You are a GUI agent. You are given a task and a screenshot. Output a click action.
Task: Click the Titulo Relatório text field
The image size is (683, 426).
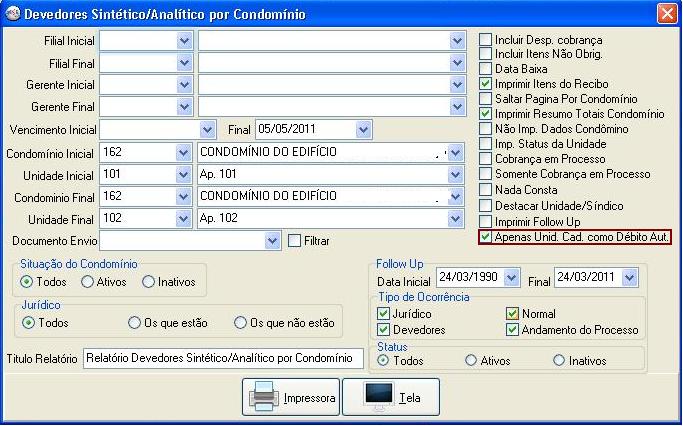click(x=223, y=358)
